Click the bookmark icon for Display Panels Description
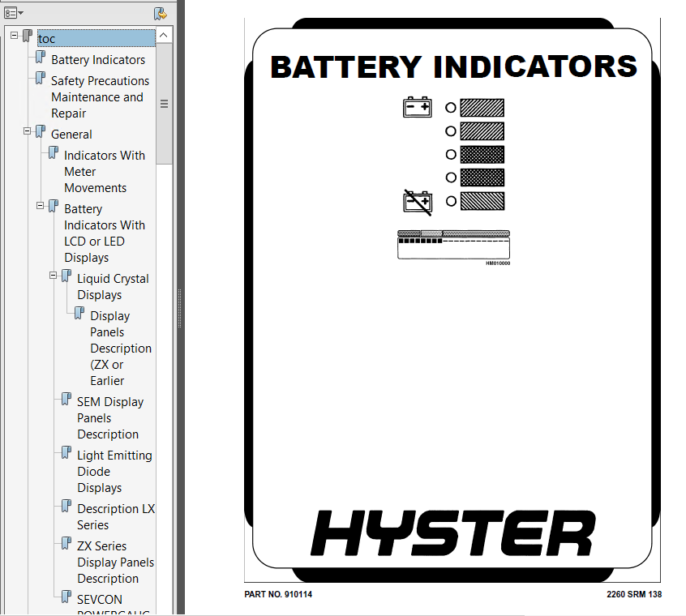The height and width of the screenshot is (616, 686). coord(79,313)
